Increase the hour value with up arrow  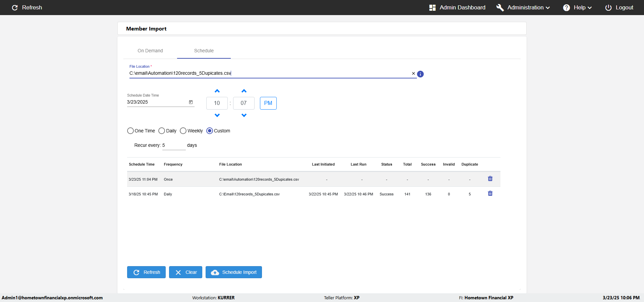pos(217,91)
